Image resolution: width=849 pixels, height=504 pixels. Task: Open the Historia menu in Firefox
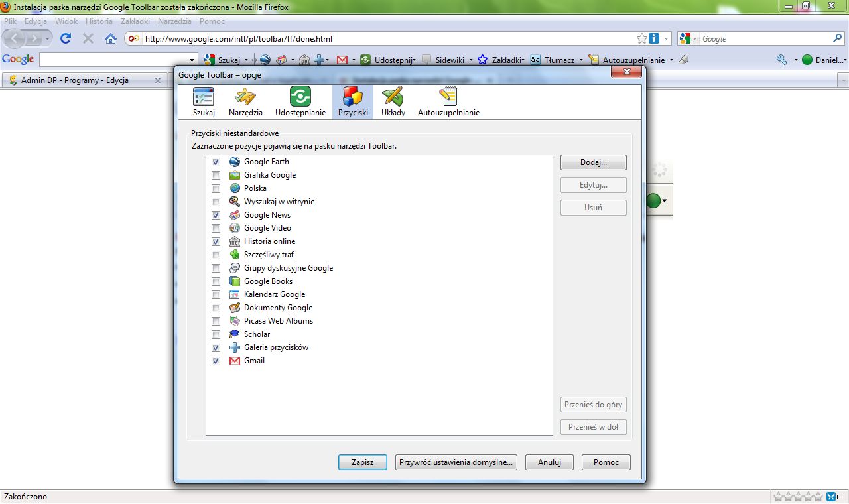(x=99, y=21)
